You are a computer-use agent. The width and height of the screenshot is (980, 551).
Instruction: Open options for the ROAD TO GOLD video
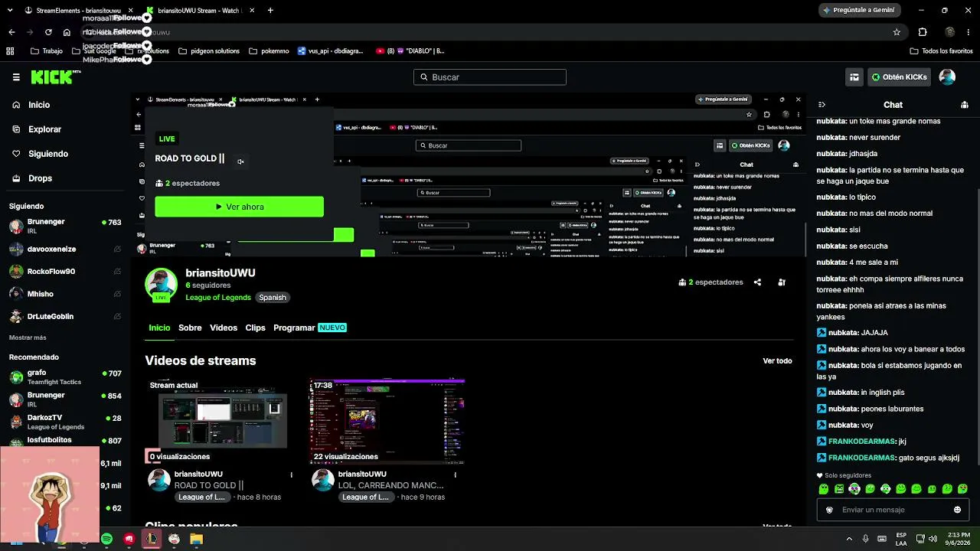(291, 474)
